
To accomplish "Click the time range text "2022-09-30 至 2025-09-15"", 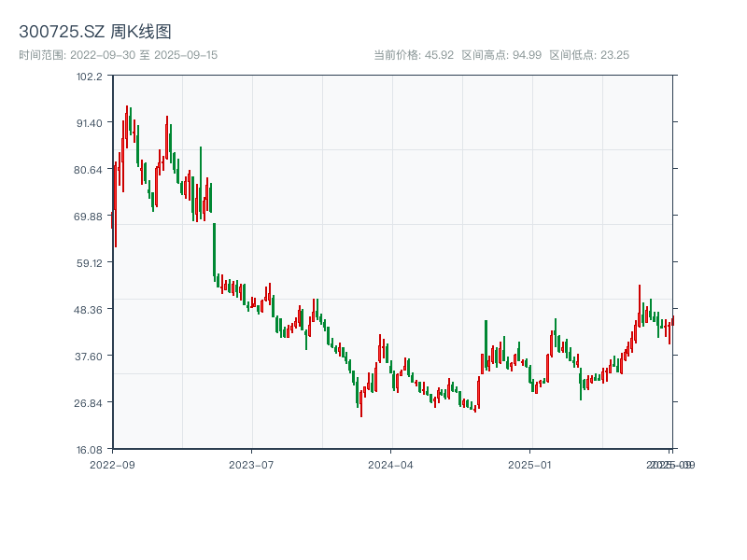I will coord(144,55).
